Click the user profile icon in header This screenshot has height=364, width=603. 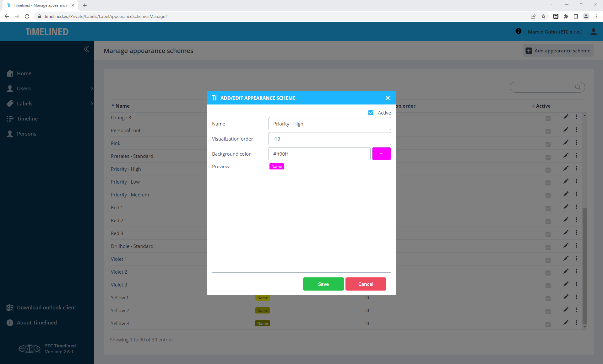[593, 32]
